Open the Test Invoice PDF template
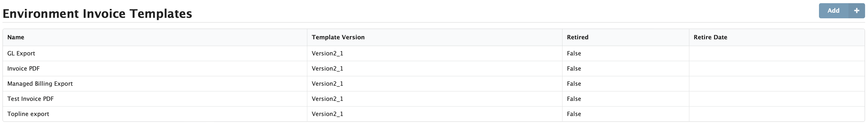 (x=31, y=99)
